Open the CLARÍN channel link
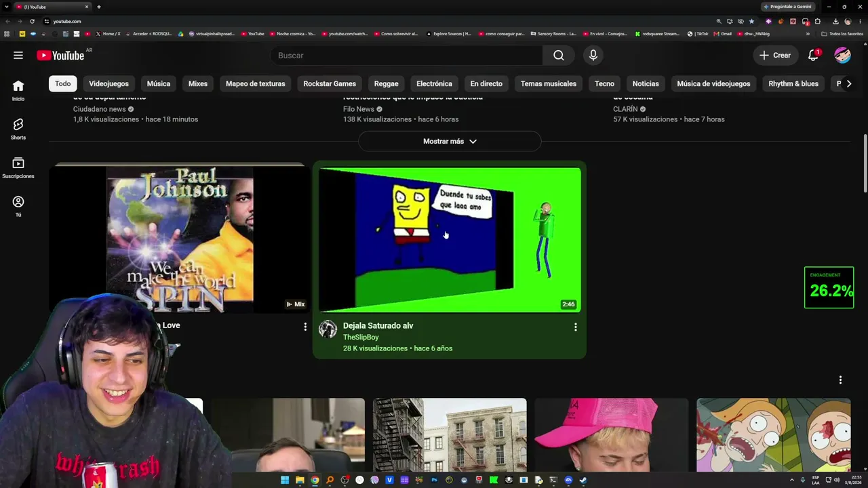Image resolution: width=868 pixels, height=488 pixels. point(625,109)
